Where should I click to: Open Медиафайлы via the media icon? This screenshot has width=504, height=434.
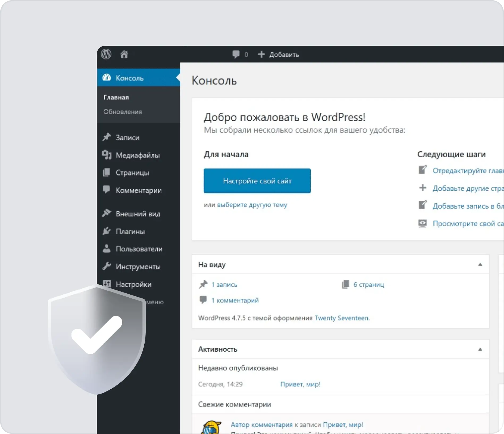[107, 155]
